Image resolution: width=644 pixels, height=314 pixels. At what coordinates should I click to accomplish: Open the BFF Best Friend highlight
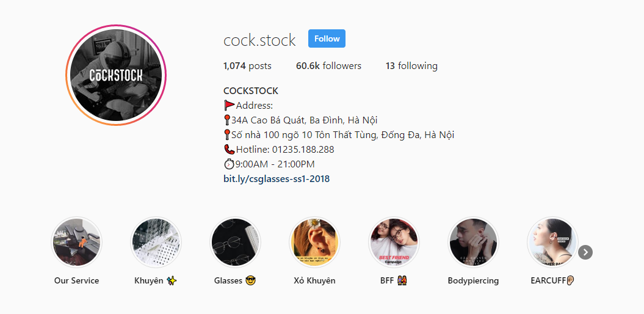pyautogui.click(x=394, y=242)
